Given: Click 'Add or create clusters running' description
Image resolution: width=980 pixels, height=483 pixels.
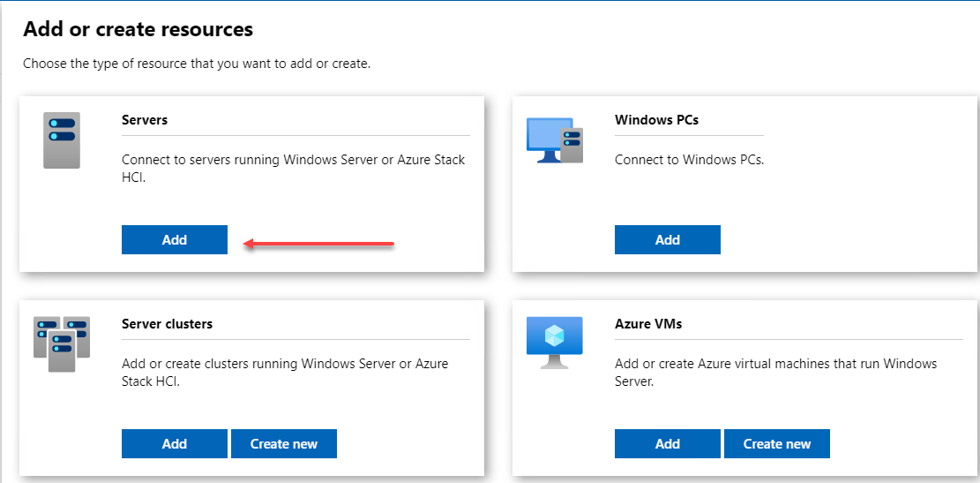Looking at the screenshot, I should point(285,373).
